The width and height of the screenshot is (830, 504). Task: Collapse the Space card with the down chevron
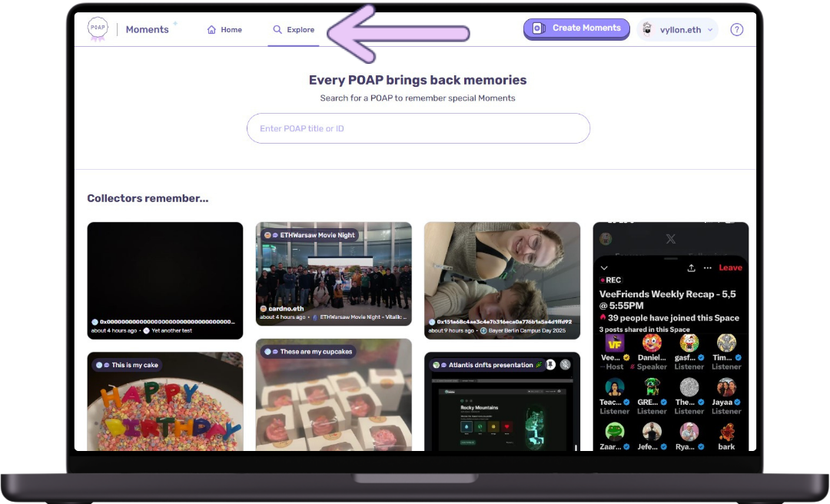(x=604, y=267)
